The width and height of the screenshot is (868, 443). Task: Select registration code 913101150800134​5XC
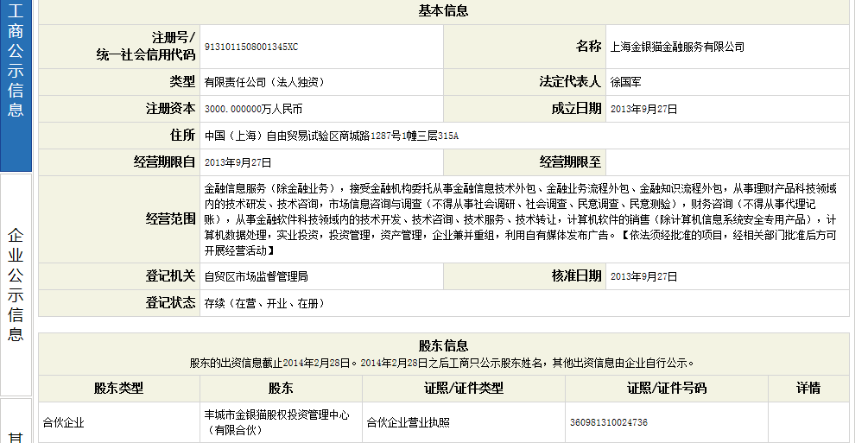251,47
